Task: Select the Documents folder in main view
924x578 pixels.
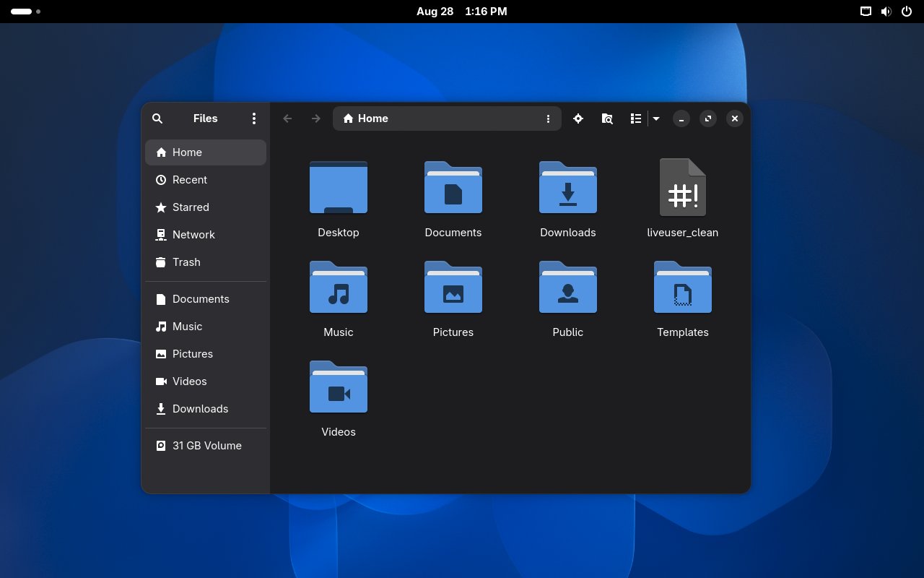Action: [x=453, y=188]
